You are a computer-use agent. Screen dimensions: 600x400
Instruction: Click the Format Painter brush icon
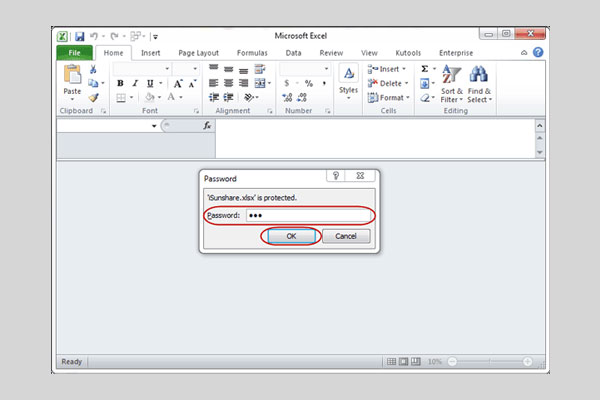(x=93, y=98)
